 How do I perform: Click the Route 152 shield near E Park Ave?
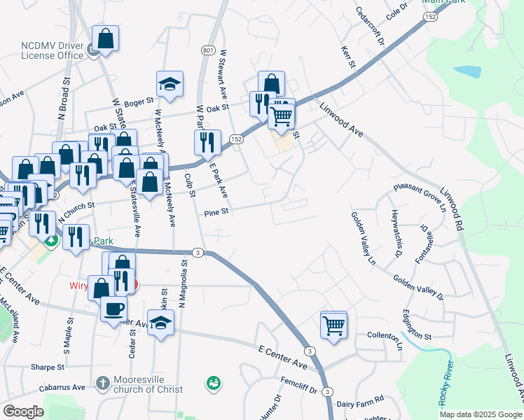point(237,139)
